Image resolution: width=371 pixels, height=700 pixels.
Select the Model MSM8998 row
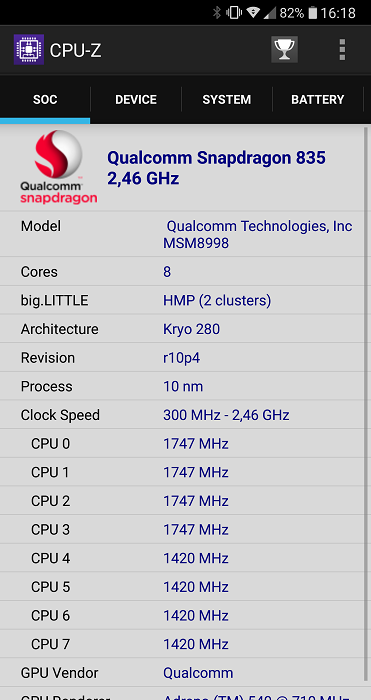pyautogui.click(x=183, y=234)
